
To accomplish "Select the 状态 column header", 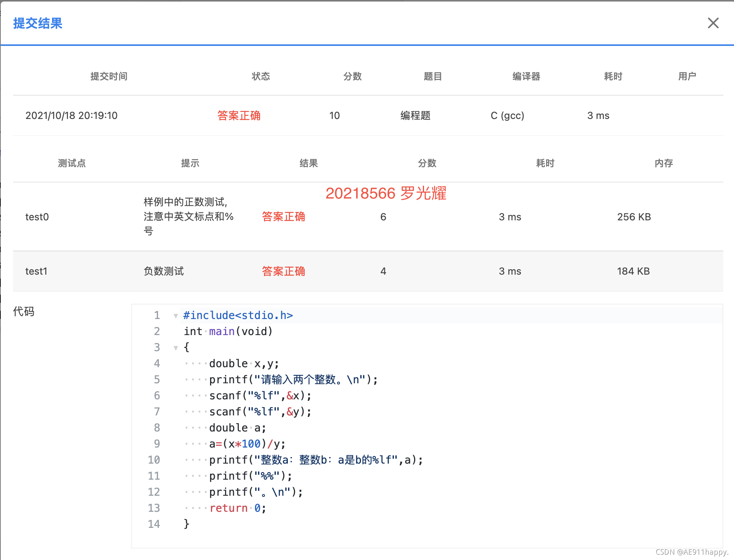I will [x=261, y=77].
